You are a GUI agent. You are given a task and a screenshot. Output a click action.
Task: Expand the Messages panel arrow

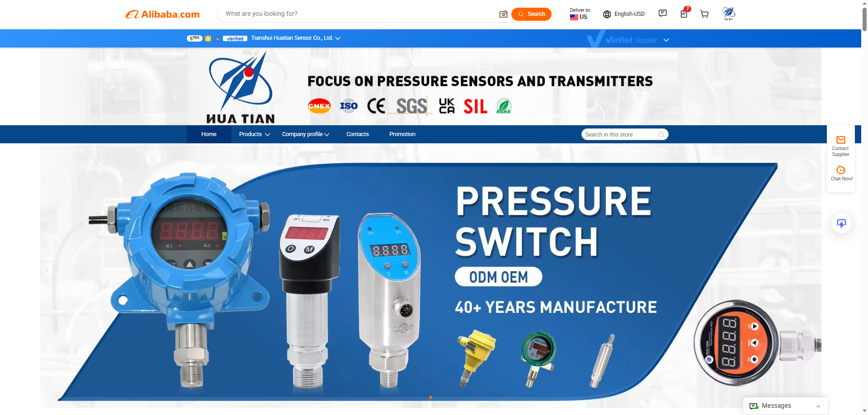coord(818,406)
